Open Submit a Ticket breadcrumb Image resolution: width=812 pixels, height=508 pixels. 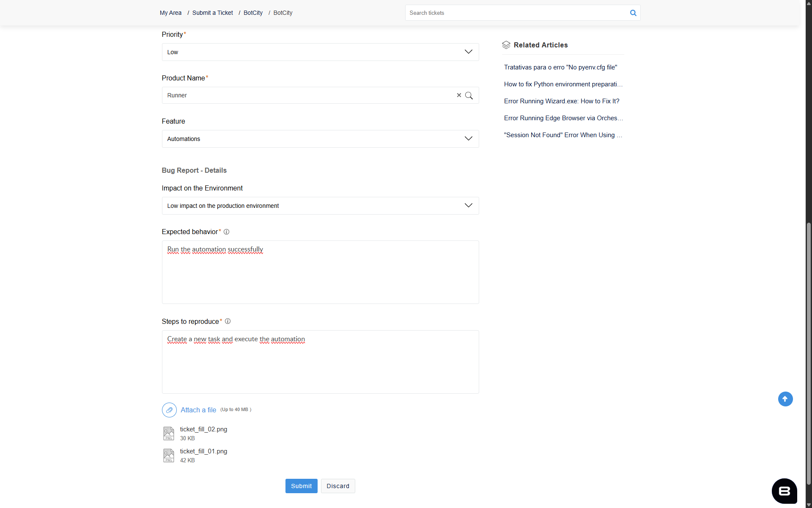tap(212, 13)
